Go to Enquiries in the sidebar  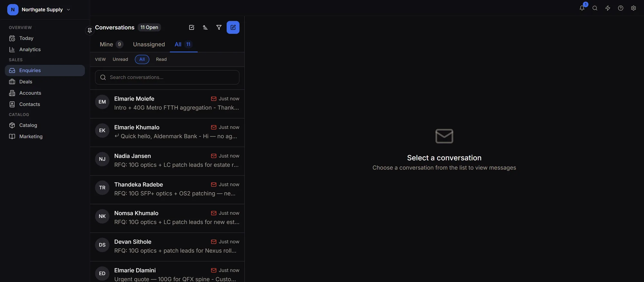click(45, 71)
